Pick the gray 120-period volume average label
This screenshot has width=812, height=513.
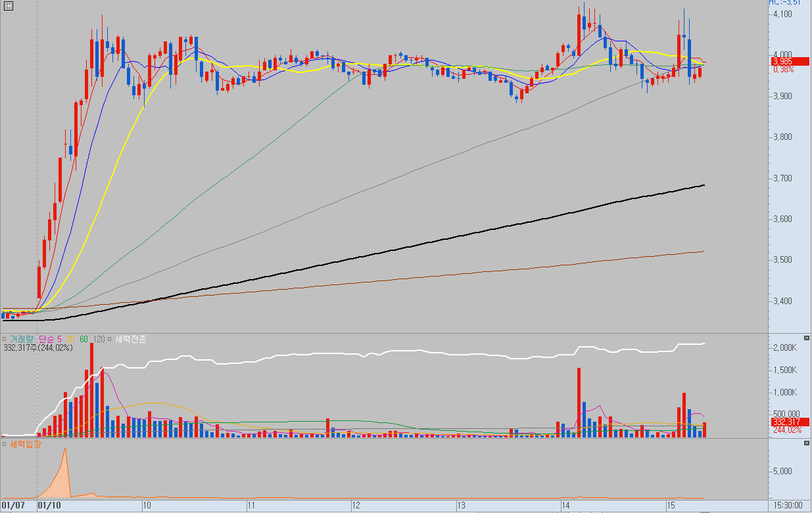point(99,339)
